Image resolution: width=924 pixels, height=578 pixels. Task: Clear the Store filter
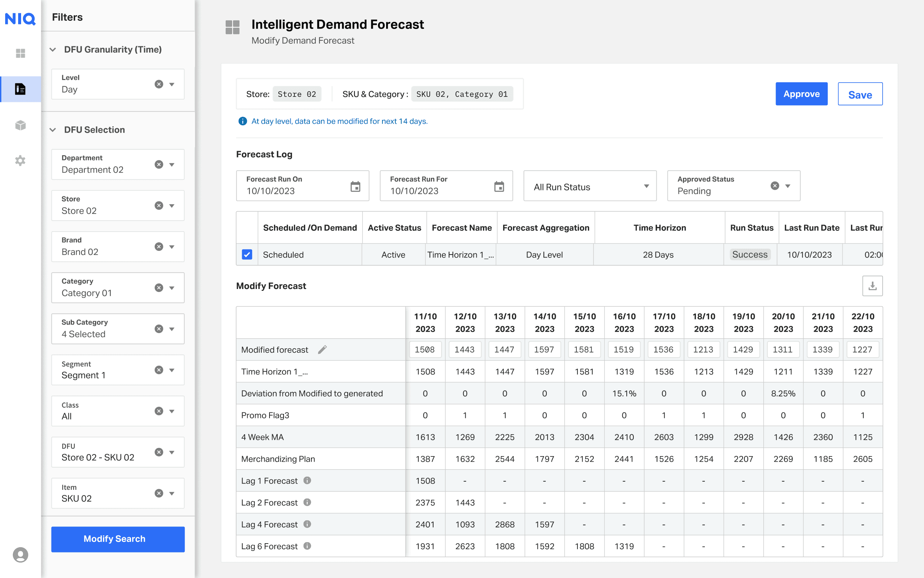[x=159, y=206]
